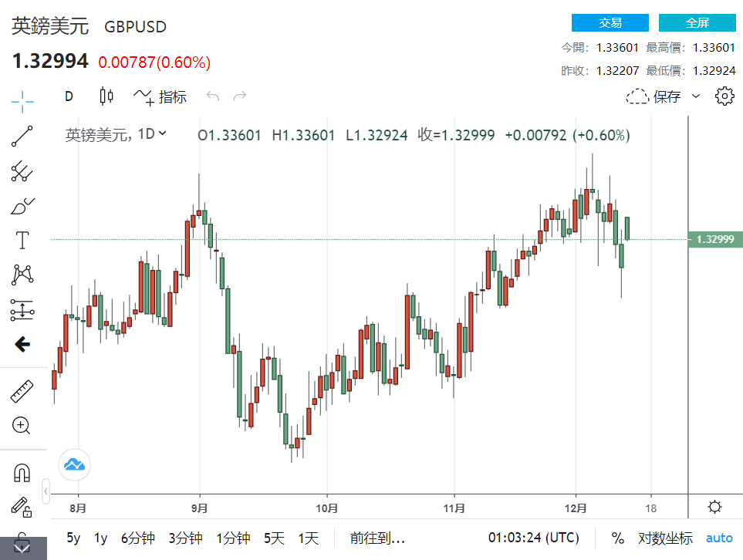
Task: Switch range to 5y
Action: click(73, 538)
